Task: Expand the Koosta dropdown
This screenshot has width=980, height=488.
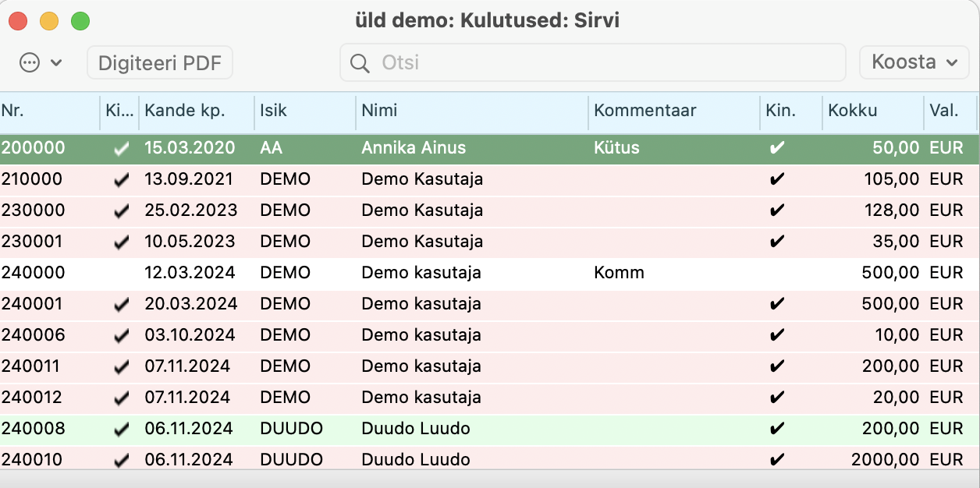Action: pos(914,62)
